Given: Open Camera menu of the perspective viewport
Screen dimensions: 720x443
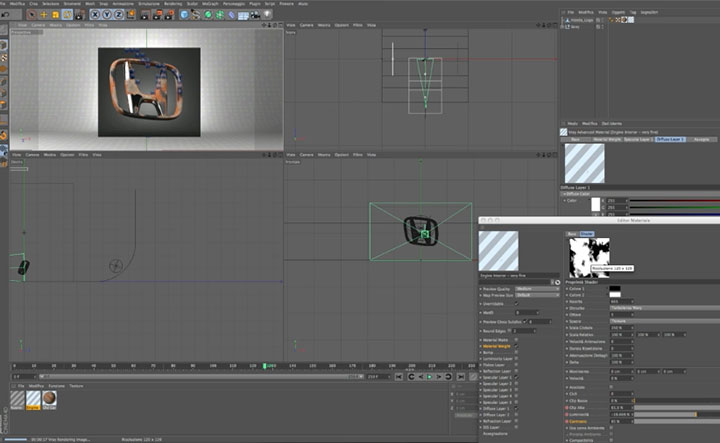Looking at the screenshot, I should click(38, 25).
